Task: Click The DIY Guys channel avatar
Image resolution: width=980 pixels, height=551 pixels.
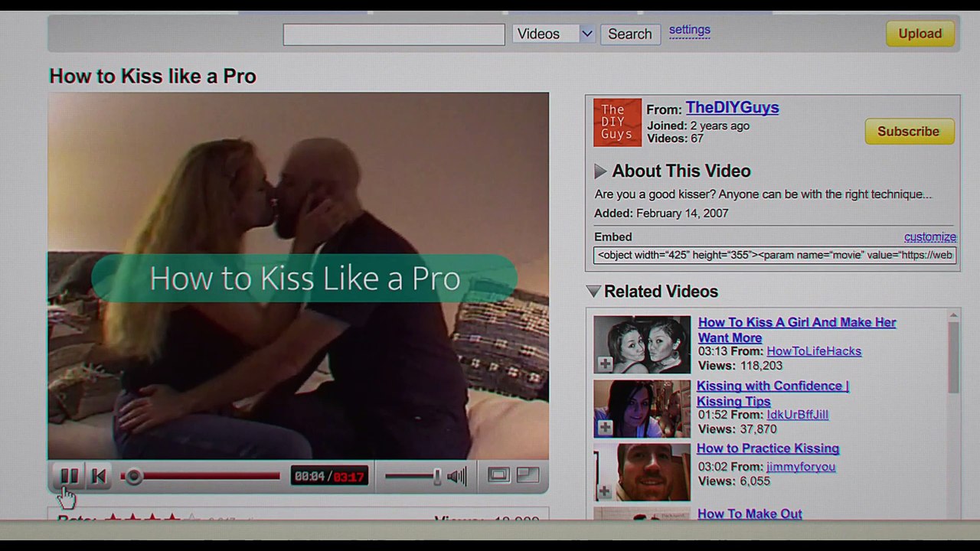Action: [617, 122]
